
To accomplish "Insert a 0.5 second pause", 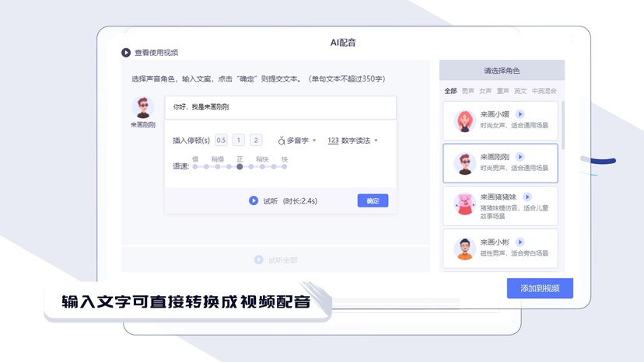I will (221, 141).
